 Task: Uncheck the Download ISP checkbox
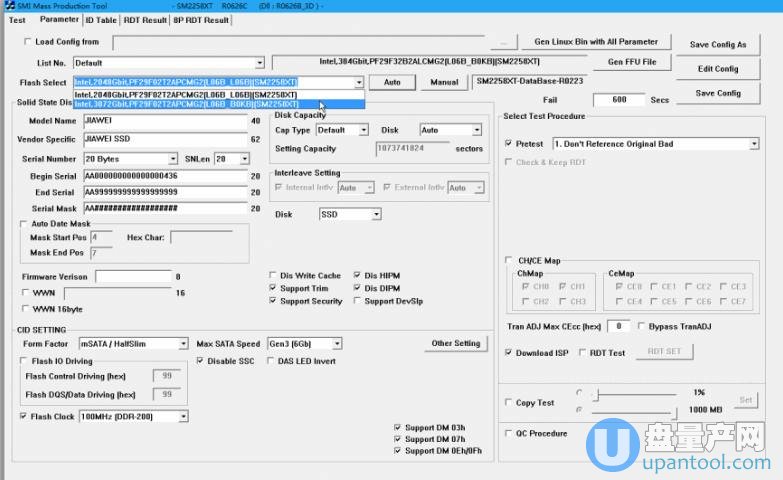(x=509, y=352)
